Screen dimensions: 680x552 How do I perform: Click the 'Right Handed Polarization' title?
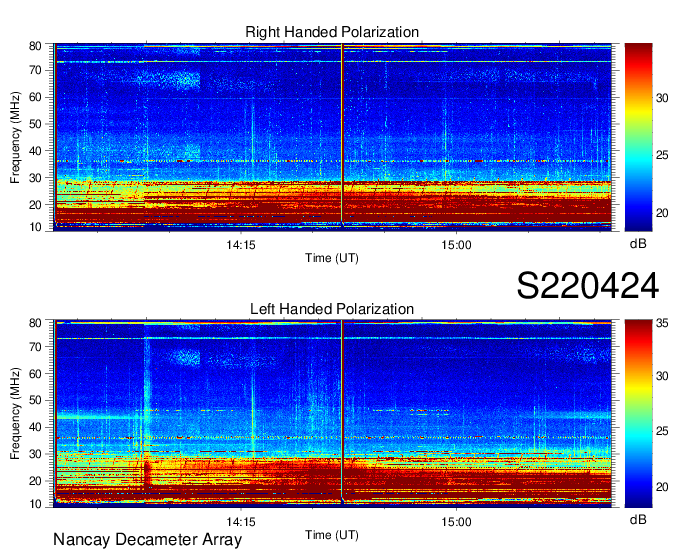click(x=332, y=32)
